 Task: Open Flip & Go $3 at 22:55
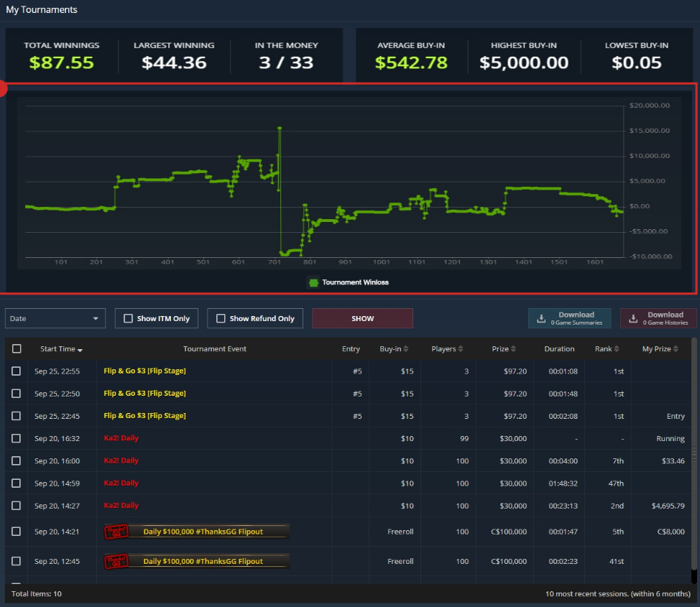pyautogui.click(x=144, y=371)
